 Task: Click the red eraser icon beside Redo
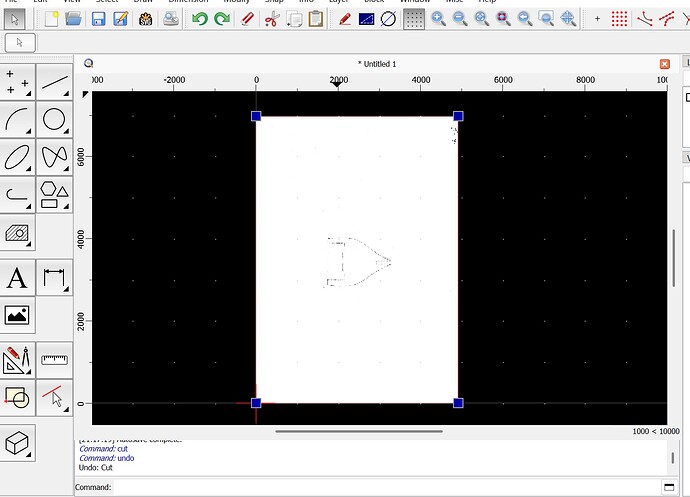click(x=247, y=19)
